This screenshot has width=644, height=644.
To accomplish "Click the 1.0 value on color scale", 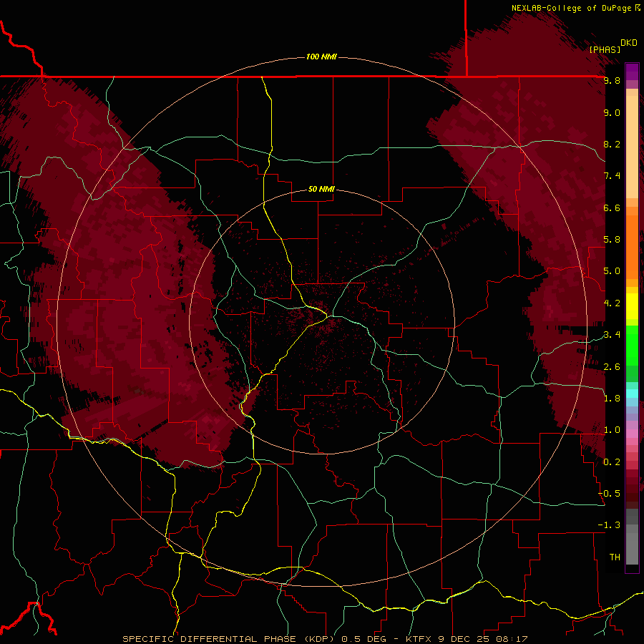I will point(612,430).
